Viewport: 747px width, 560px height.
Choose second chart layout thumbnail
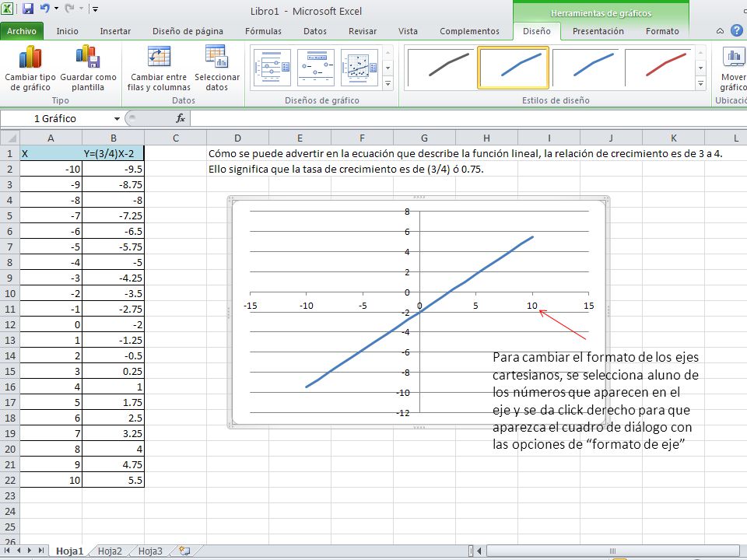[x=315, y=68]
